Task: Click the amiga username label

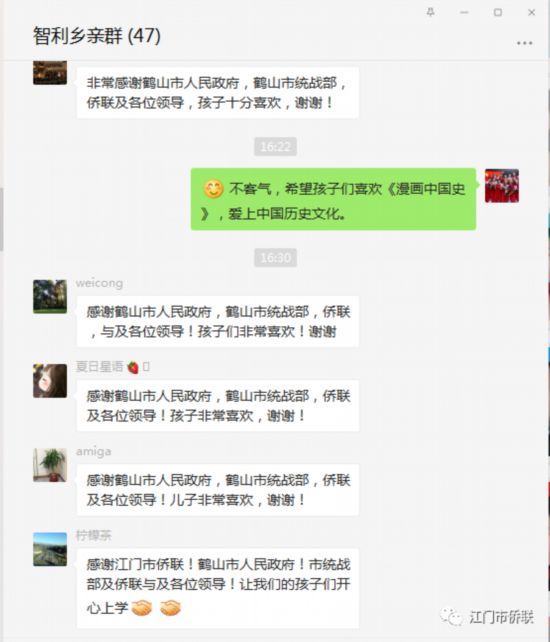Action: pyautogui.click(x=93, y=452)
